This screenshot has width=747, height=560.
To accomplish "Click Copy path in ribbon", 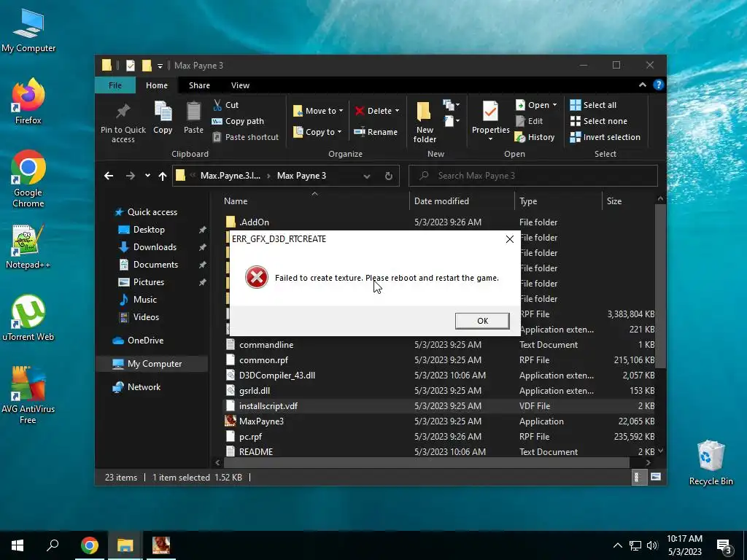I will 238,121.
